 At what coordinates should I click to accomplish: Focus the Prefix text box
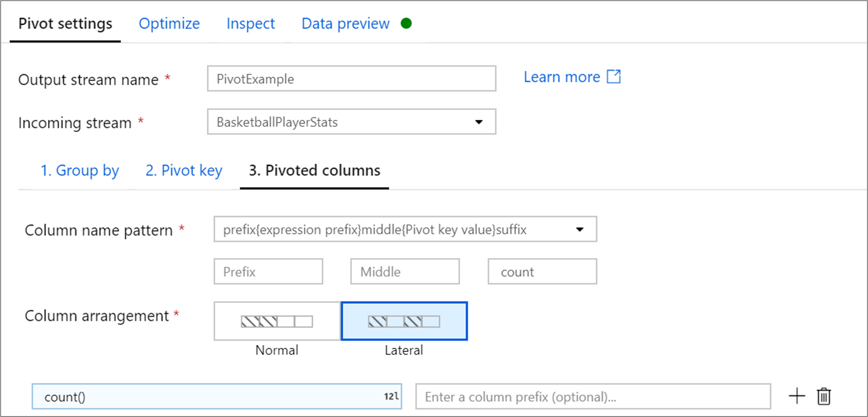click(x=268, y=271)
